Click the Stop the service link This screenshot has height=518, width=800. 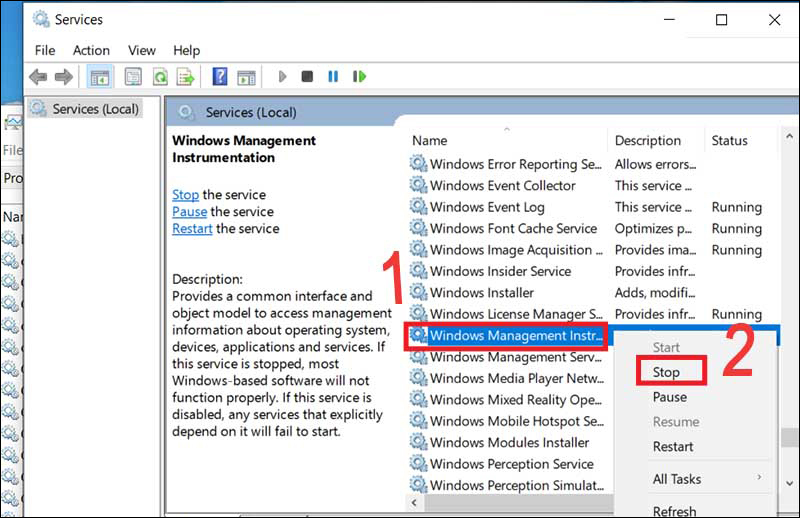pyautogui.click(x=185, y=195)
